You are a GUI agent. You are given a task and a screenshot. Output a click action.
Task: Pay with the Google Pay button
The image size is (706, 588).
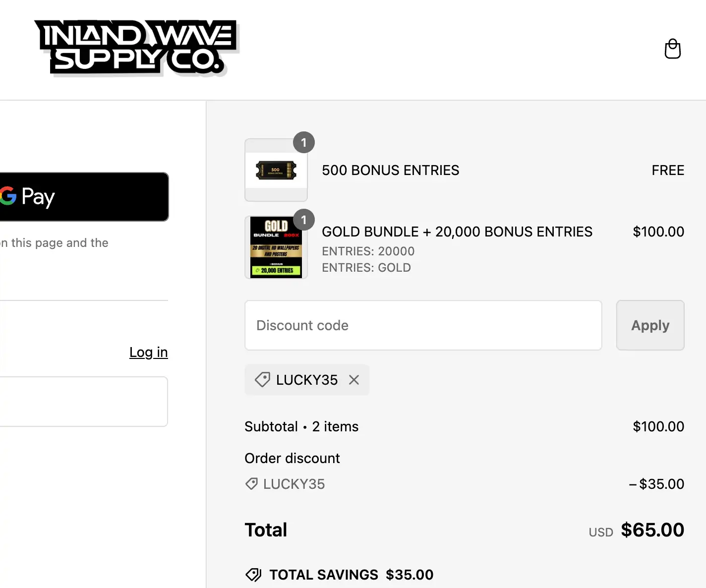[83, 197]
